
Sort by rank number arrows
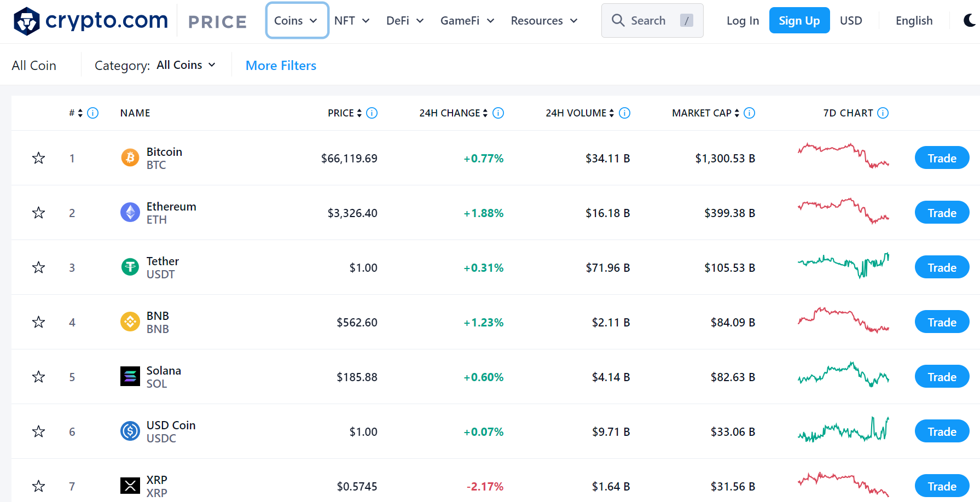pyautogui.click(x=80, y=113)
